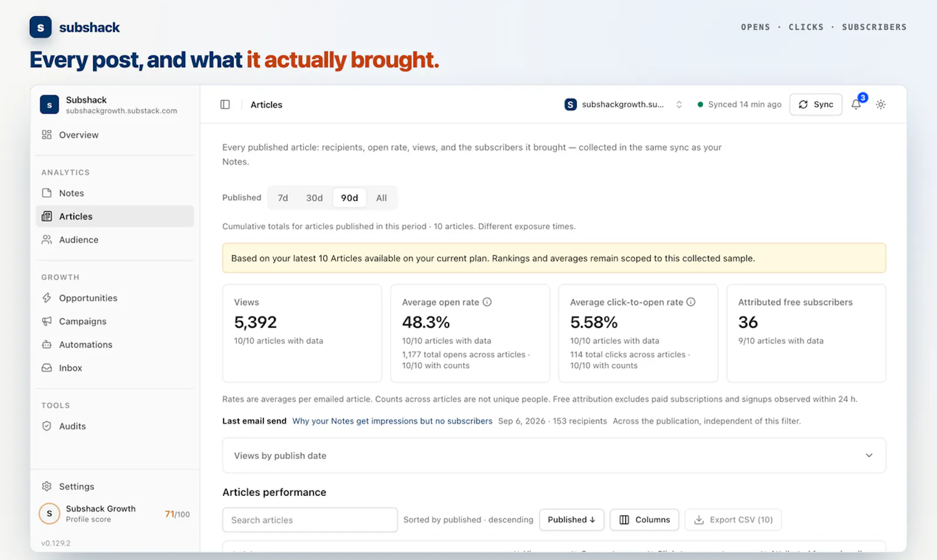
Task: Click the Overview grid icon
Action: pos(47,135)
